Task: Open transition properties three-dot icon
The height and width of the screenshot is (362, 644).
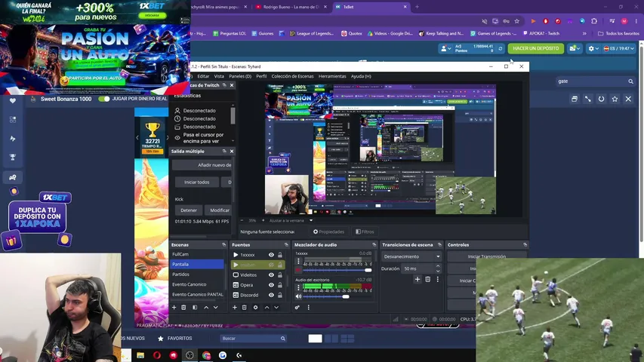Action: 437,280
